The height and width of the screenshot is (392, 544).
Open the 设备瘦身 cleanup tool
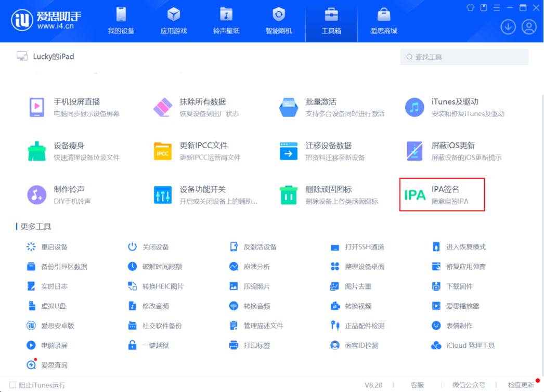click(x=73, y=151)
